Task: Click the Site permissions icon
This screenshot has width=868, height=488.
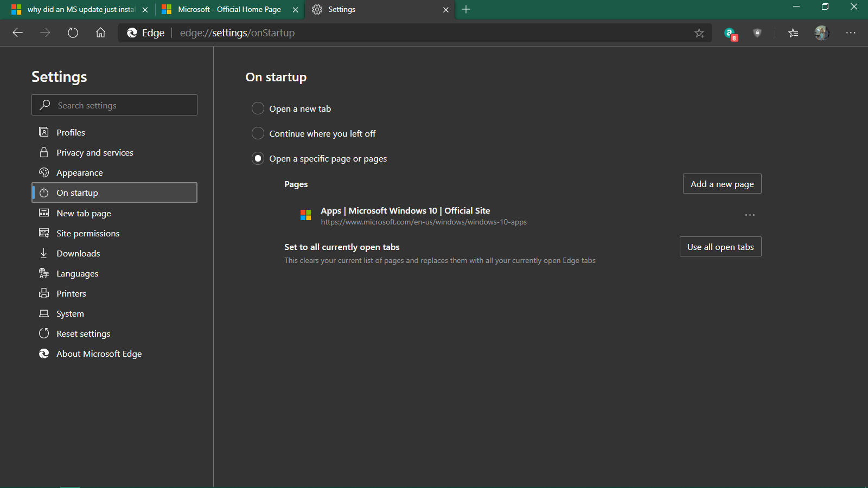Action: [x=44, y=233]
